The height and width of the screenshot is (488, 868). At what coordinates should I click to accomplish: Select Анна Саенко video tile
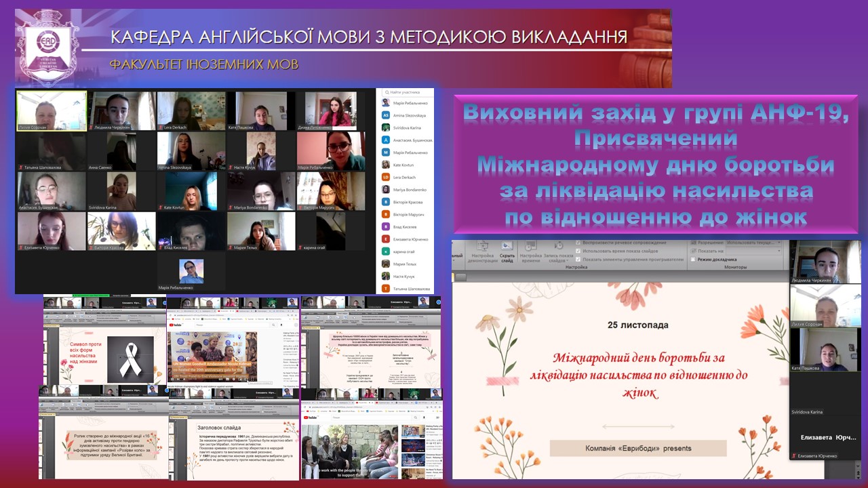pos(121,150)
